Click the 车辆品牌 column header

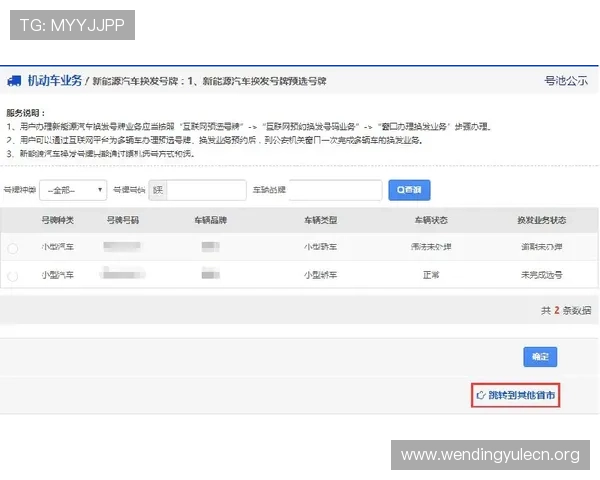point(210,220)
